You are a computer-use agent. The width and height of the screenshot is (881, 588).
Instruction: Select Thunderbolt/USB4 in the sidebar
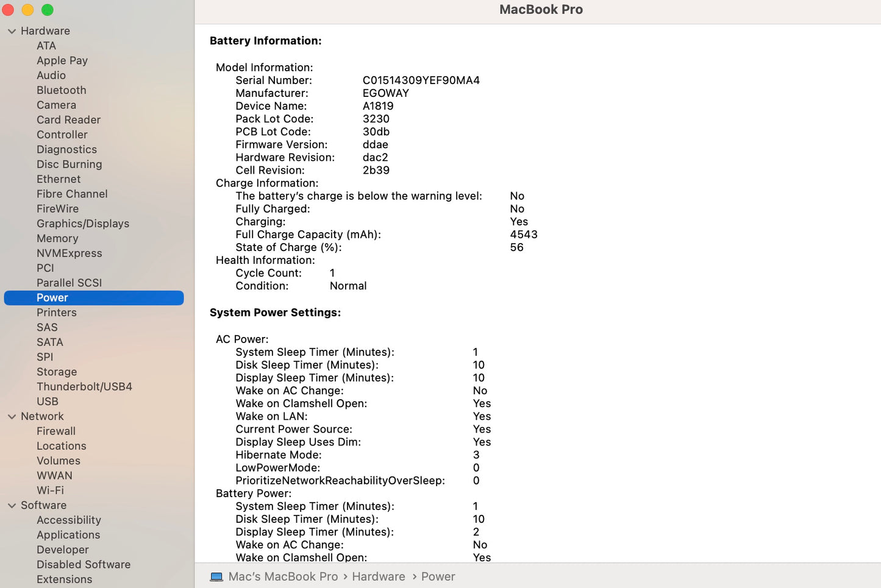(84, 386)
